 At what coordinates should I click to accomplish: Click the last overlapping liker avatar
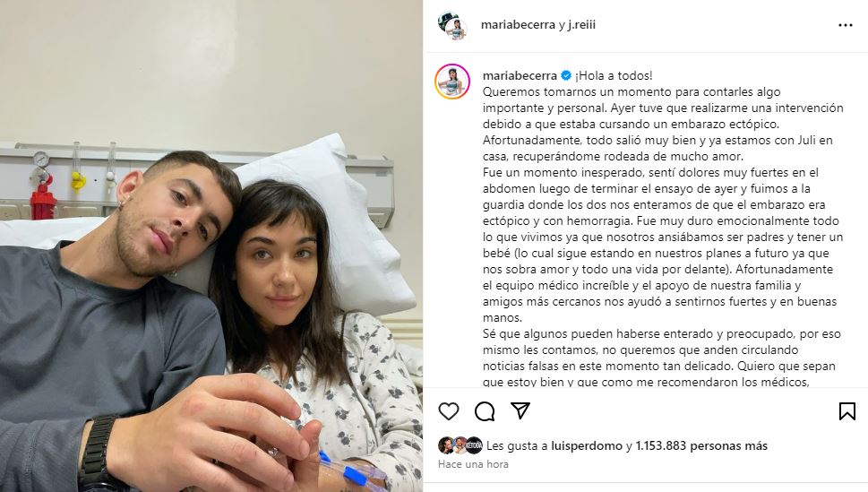[x=475, y=445]
